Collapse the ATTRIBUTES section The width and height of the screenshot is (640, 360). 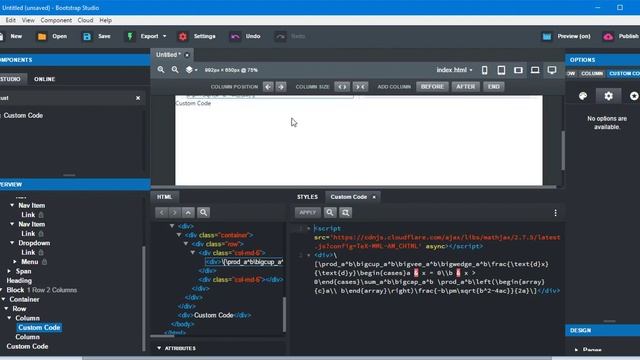tap(159, 348)
